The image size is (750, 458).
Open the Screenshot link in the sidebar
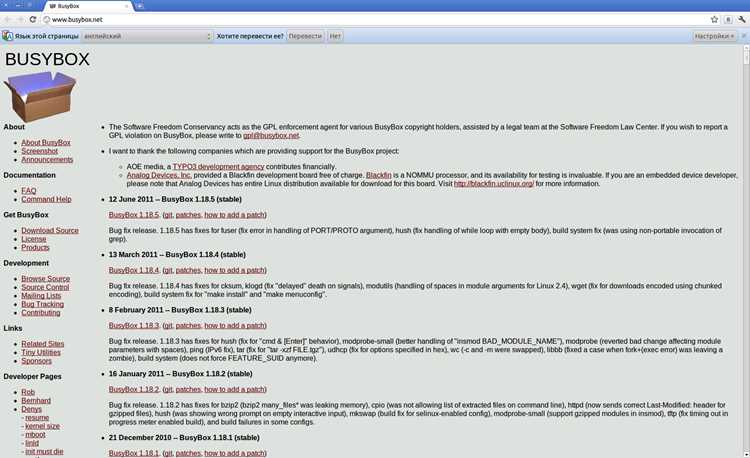(x=40, y=151)
